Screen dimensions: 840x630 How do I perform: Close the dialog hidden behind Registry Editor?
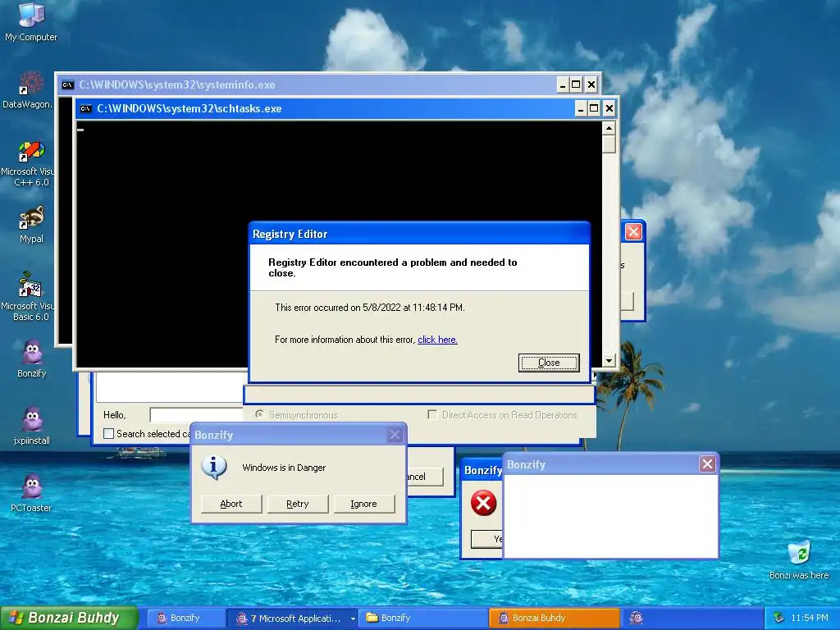(634, 232)
